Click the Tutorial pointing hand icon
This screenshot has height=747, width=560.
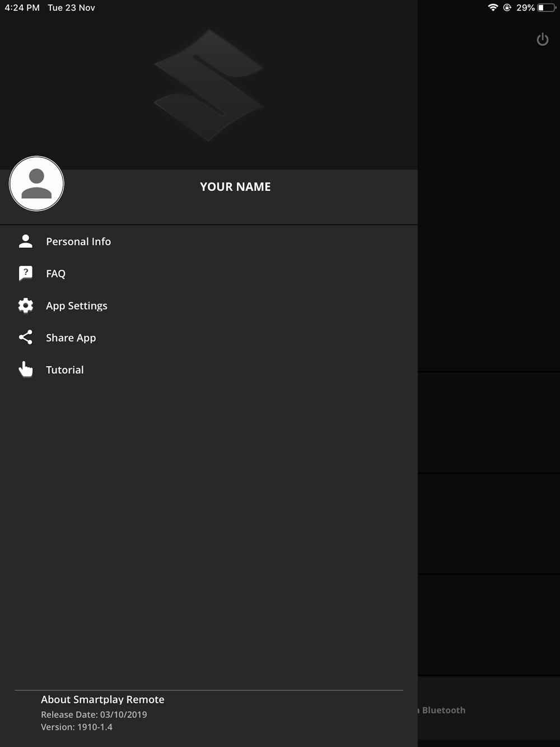(26, 370)
